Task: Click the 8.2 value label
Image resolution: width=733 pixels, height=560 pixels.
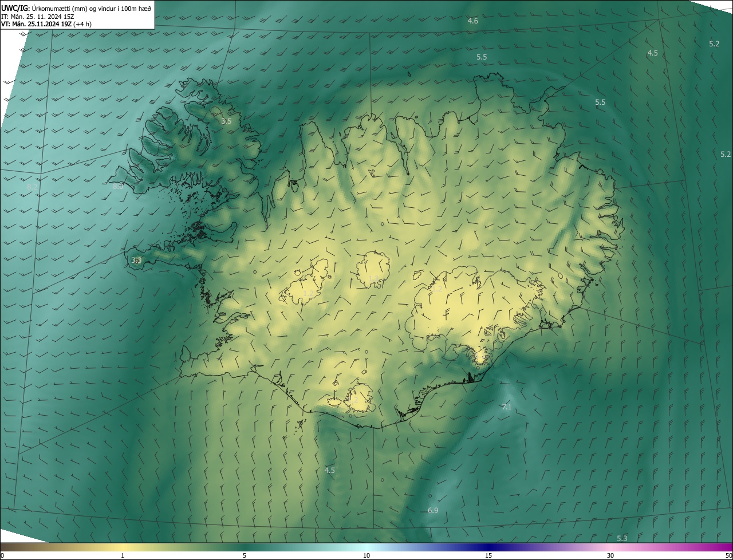Action: point(33,187)
